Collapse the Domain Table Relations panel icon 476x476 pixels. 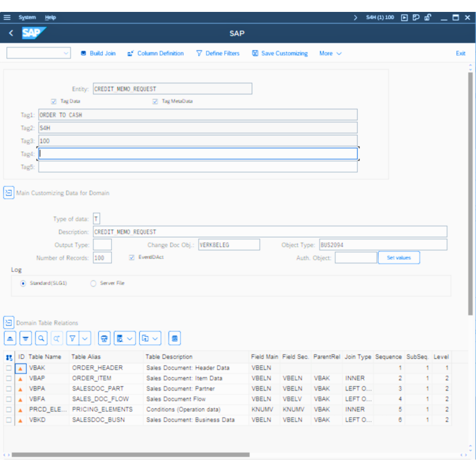click(x=8, y=322)
